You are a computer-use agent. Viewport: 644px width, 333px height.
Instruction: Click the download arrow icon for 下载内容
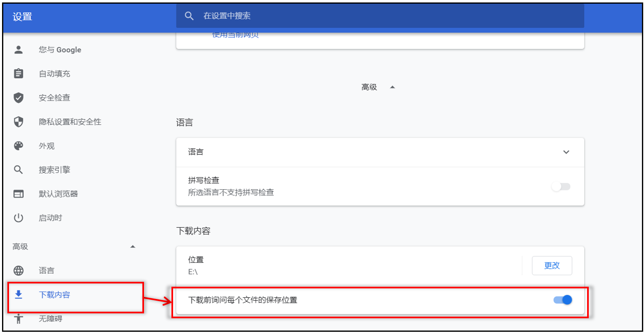click(18, 294)
